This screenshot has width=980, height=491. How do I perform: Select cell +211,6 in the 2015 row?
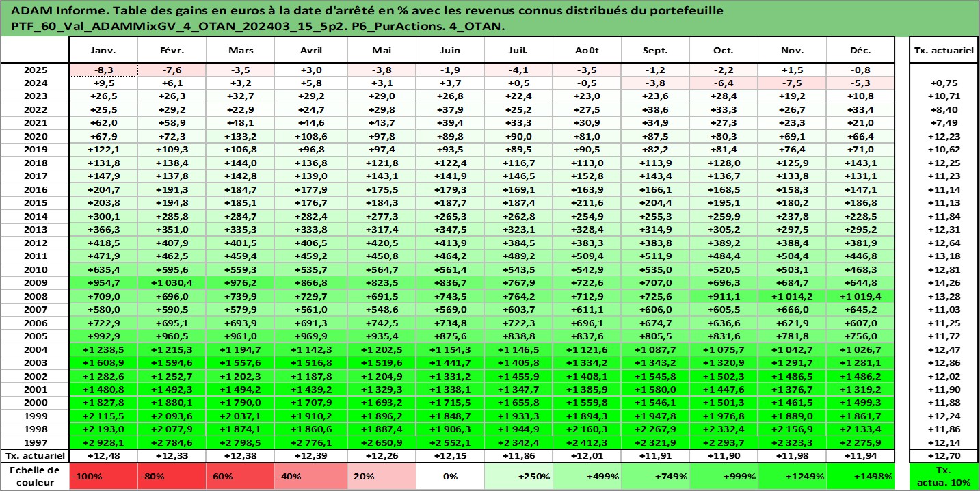click(587, 202)
